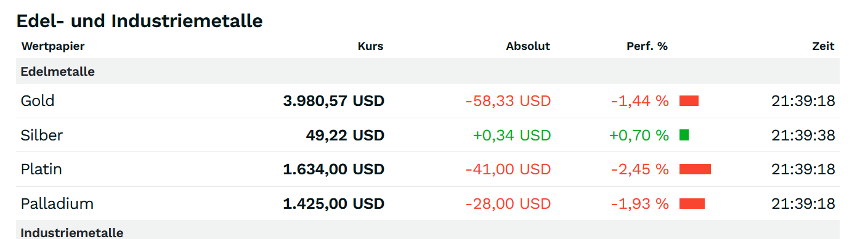
Task: Open the Platin commodity link
Action: click(x=41, y=169)
